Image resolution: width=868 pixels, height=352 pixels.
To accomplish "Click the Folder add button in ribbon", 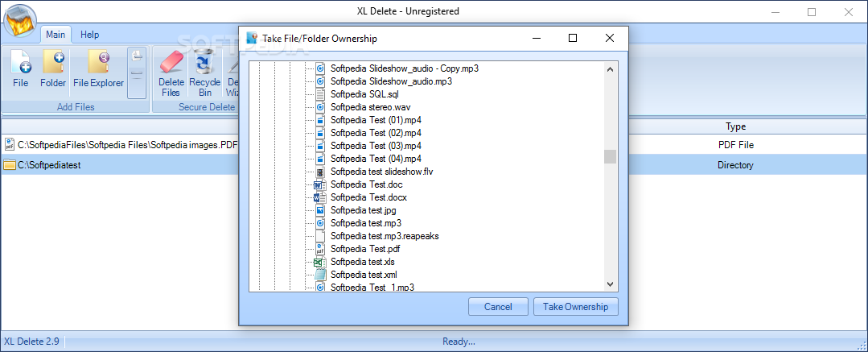I will pyautogui.click(x=53, y=68).
